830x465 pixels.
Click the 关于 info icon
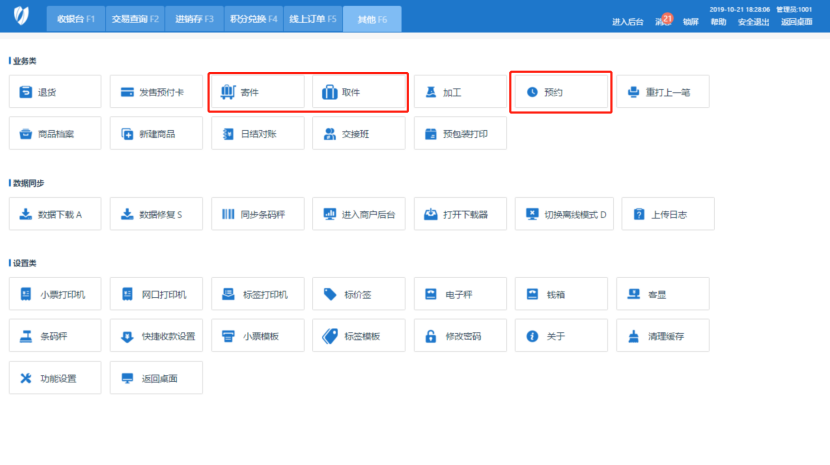pos(532,336)
